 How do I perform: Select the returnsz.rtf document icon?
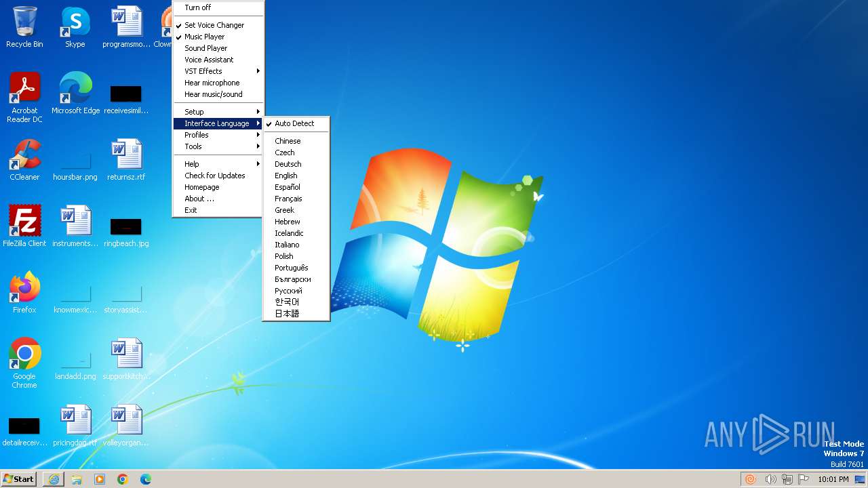click(x=126, y=159)
